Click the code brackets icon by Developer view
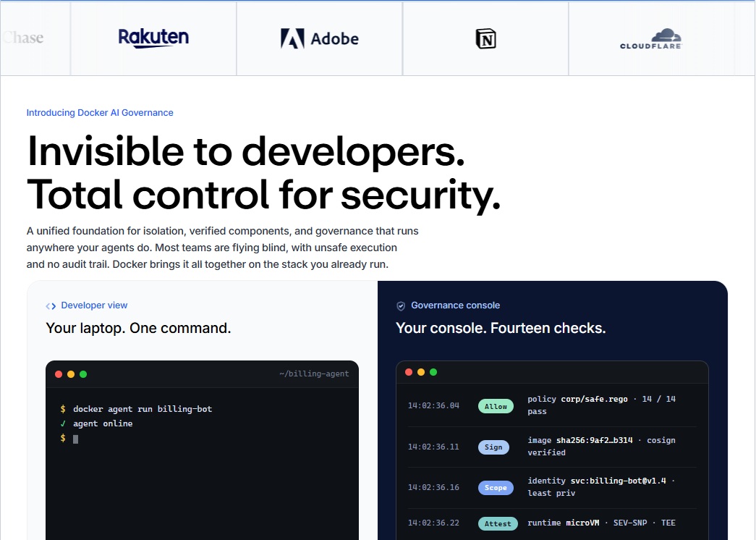The width and height of the screenshot is (756, 540). (51, 306)
